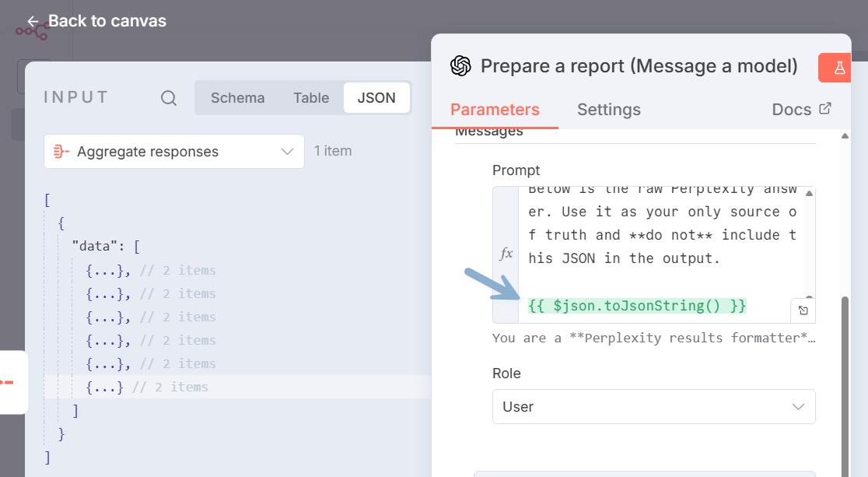
Task: Click the OpenAI node logo icon
Action: 460,66
